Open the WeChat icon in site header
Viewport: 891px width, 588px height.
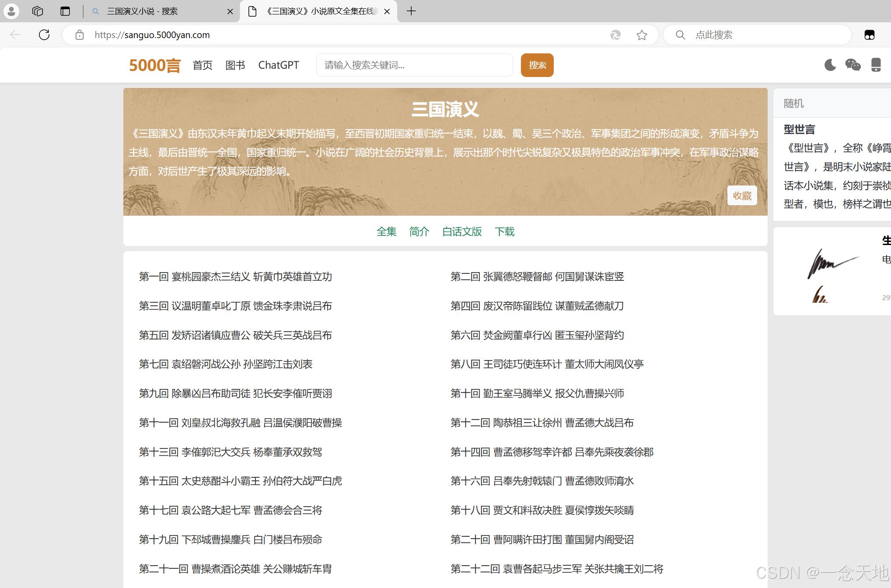[853, 65]
